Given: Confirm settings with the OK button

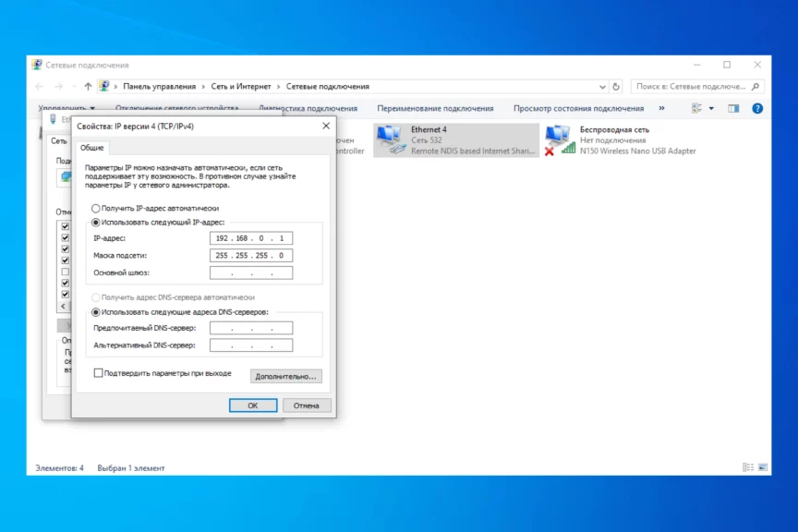Looking at the screenshot, I should (252, 405).
